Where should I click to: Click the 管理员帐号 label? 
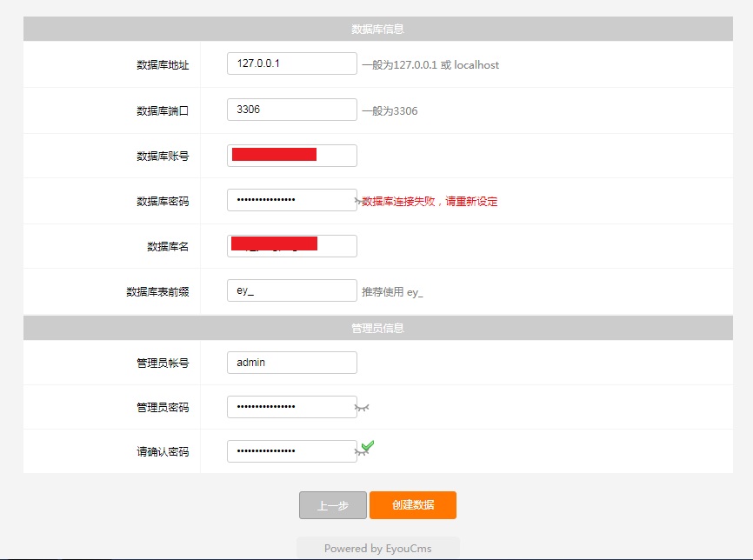(163, 363)
